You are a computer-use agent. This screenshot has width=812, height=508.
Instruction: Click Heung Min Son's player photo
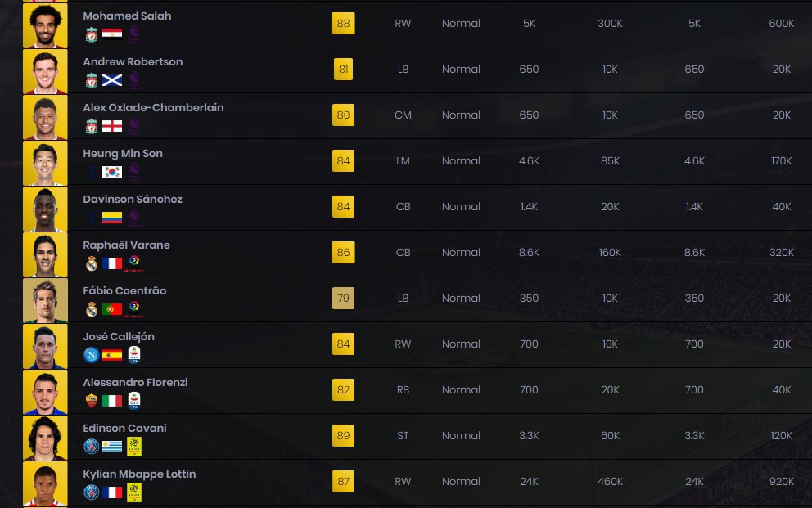point(45,163)
